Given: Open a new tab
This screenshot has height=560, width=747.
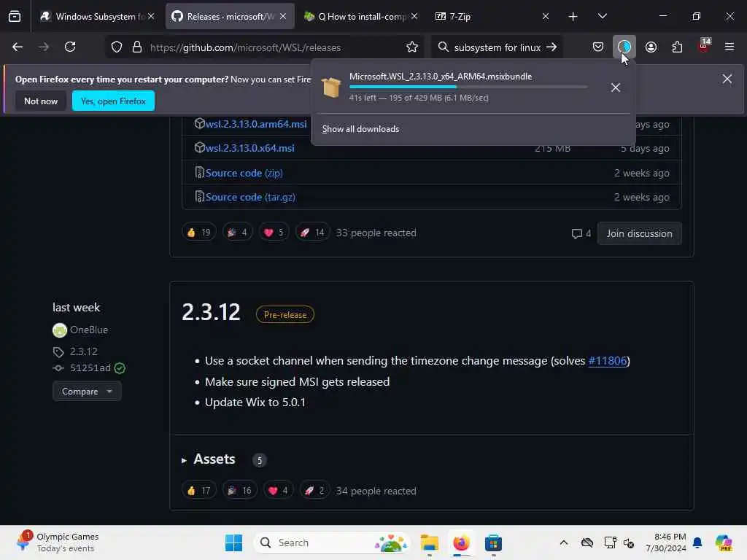Looking at the screenshot, I should (x=573, y=17).
